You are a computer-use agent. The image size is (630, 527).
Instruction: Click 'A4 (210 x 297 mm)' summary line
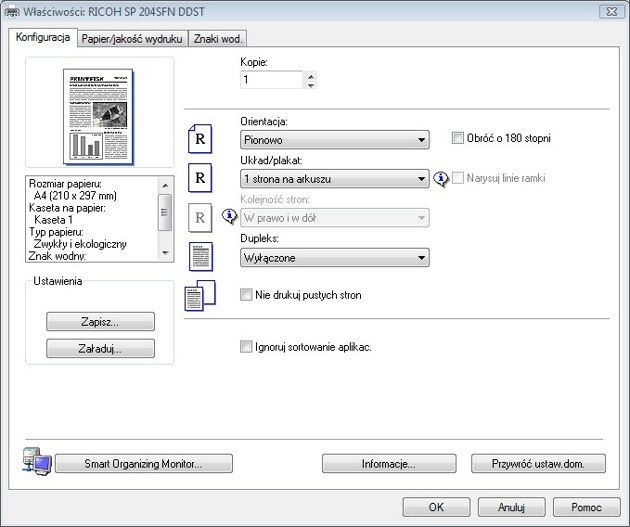tap(75, 196)
